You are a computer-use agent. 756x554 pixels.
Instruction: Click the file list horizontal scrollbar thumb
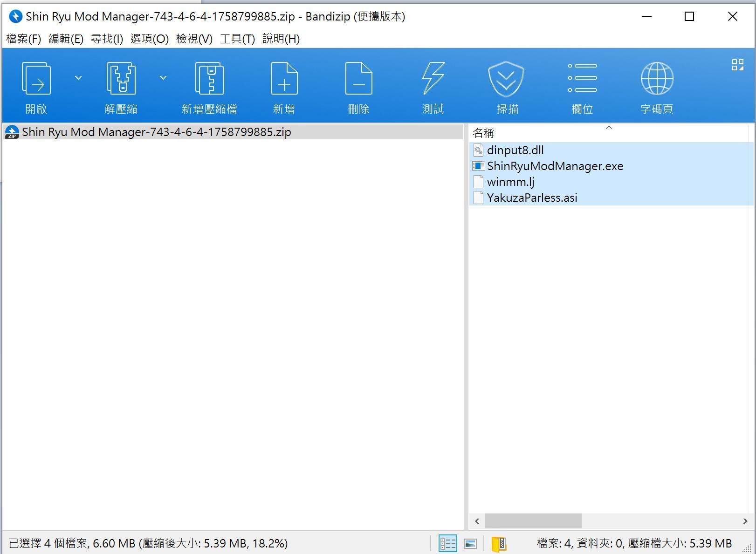(x=533, y=520)
